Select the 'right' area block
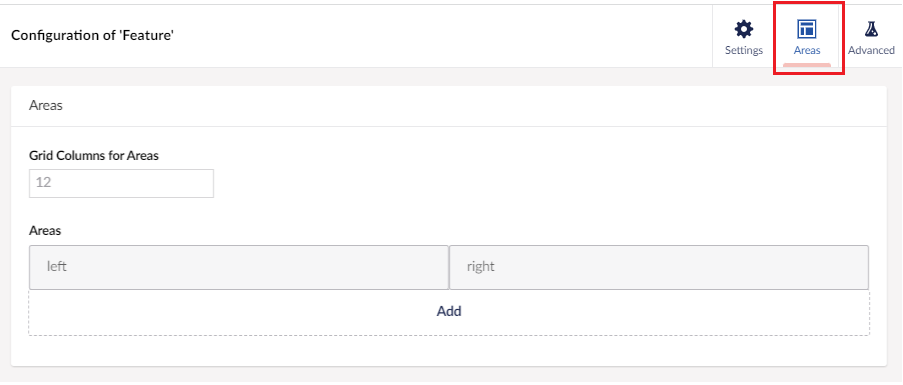 pyautogui.click(x=659, y=268)
